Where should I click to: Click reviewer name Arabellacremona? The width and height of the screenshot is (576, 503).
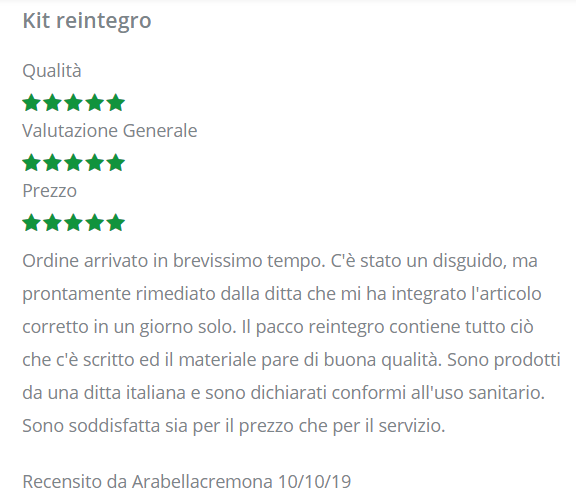point(202,481)
